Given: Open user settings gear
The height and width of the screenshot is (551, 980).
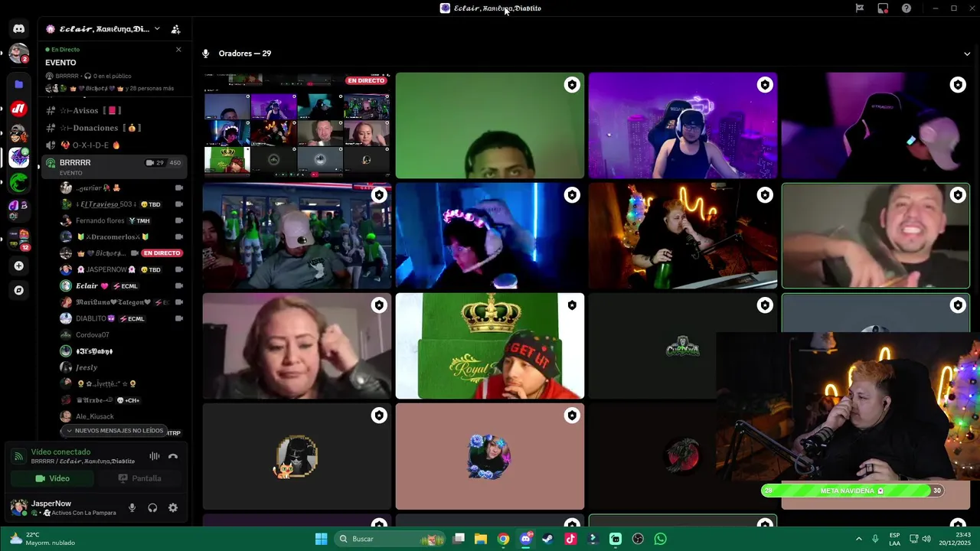Looking at the screenshot, I should [x=173, y=507].
